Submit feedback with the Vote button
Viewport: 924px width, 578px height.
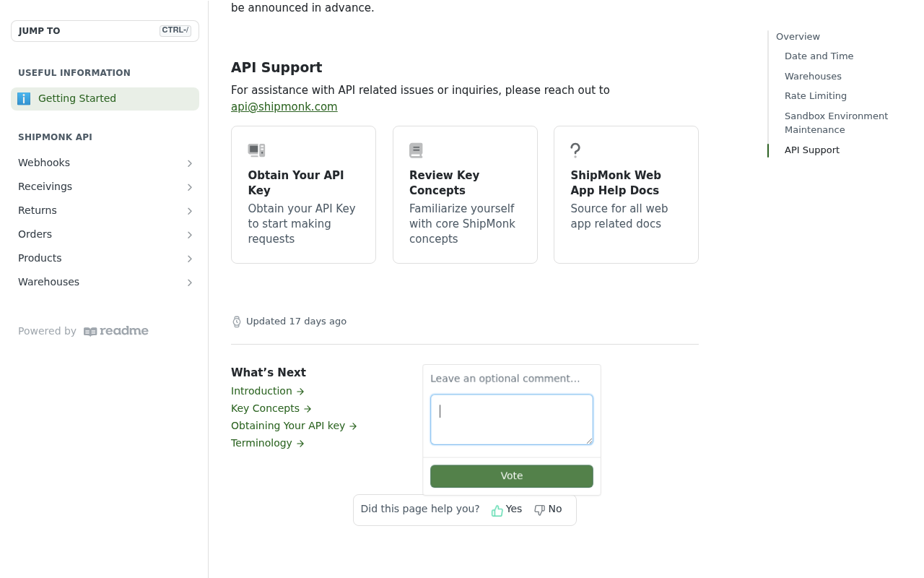[512, 476]
